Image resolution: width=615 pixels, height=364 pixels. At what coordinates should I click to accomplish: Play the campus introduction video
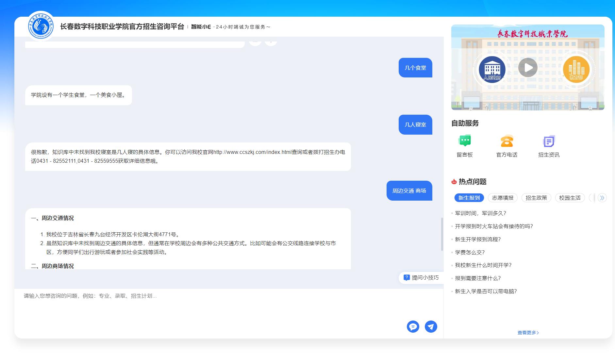click(528, 68)
